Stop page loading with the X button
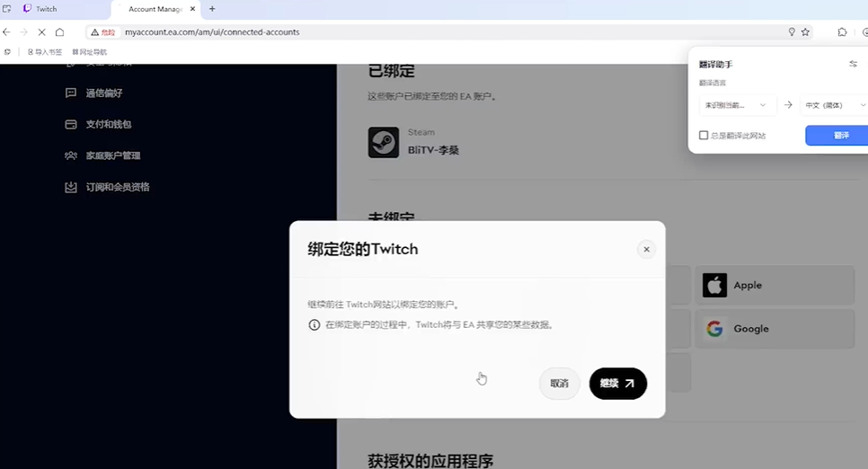Viewport: 868px width, 469px height. coord(41,32)
